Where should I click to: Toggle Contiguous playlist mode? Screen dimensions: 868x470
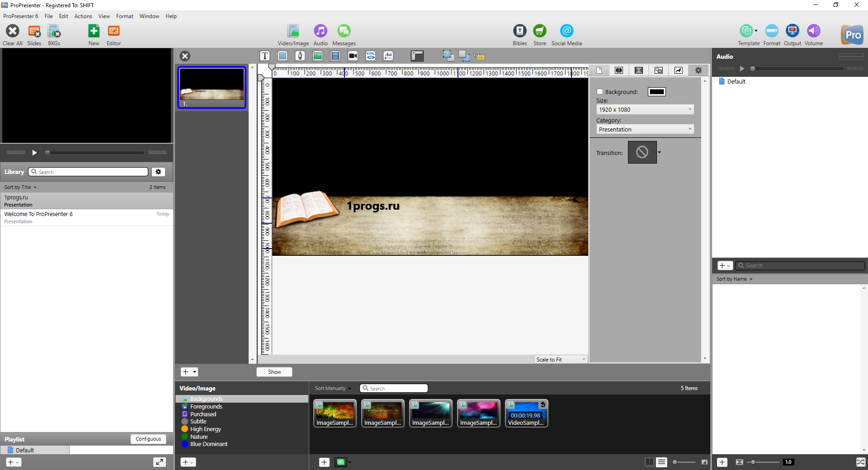pyautogui.click(x=148, y=439)
